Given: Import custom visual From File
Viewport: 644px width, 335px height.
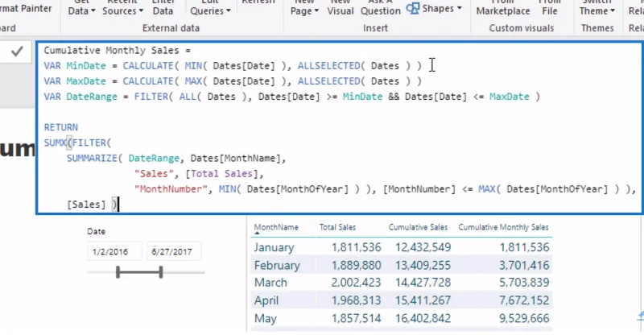Looking at the screenshot, I should point(550,8).
